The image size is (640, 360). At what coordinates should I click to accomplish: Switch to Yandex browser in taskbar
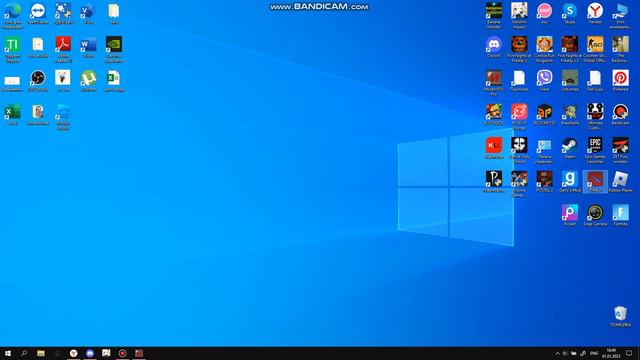(73, 353)
